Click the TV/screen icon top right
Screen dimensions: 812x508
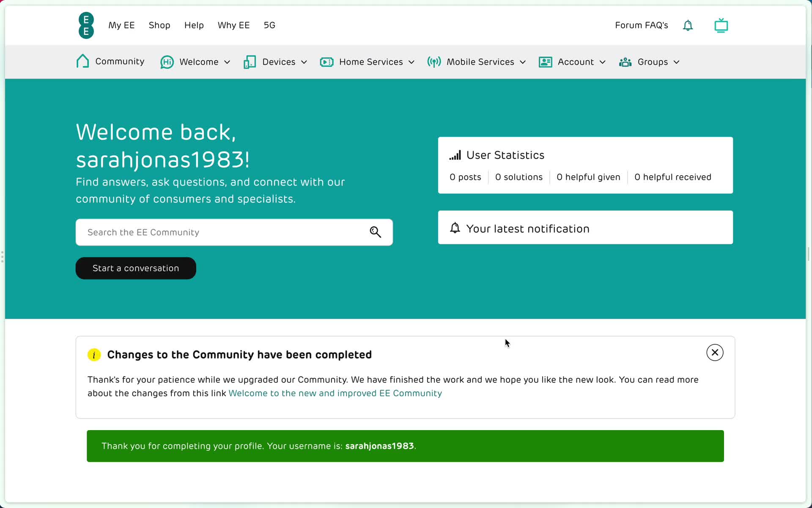[721, 25]
